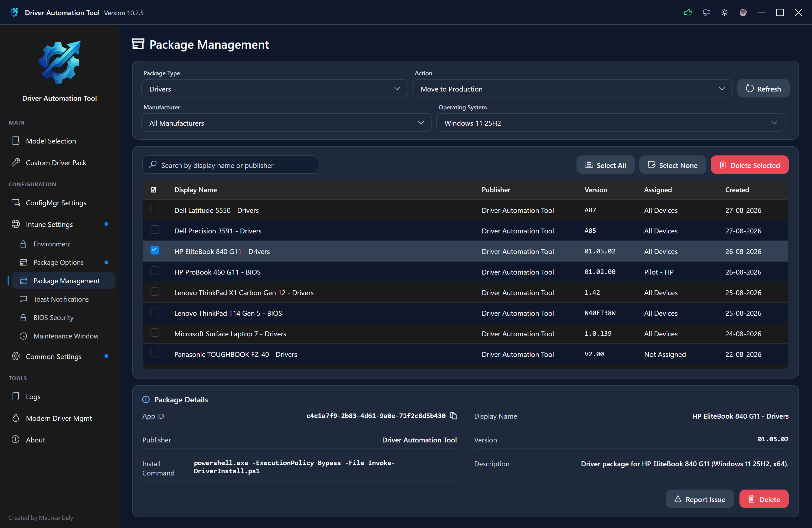This screenshot has height=528, width=812.
Task: Toggle the header select-all checkbox
Action: [153, 190]
